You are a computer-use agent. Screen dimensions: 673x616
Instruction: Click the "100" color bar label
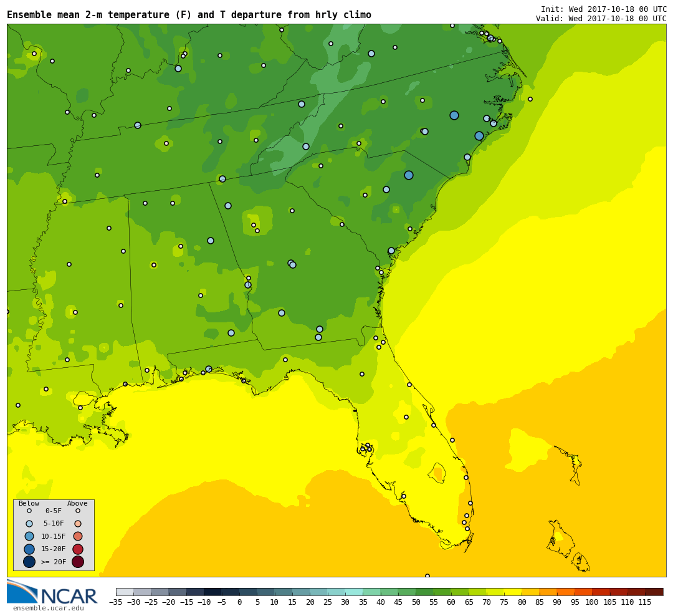coord(592,602)
